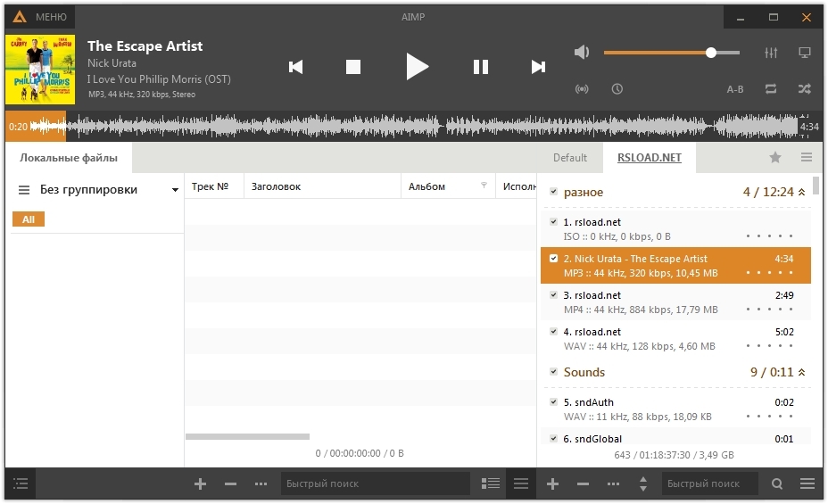Click the album cover art thumbnail
This screenshot has height=504, width=828.
click(40, 70)
